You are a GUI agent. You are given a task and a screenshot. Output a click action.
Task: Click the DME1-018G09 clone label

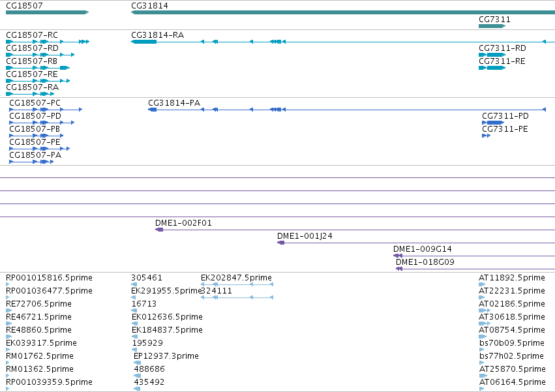coord(425,262)
